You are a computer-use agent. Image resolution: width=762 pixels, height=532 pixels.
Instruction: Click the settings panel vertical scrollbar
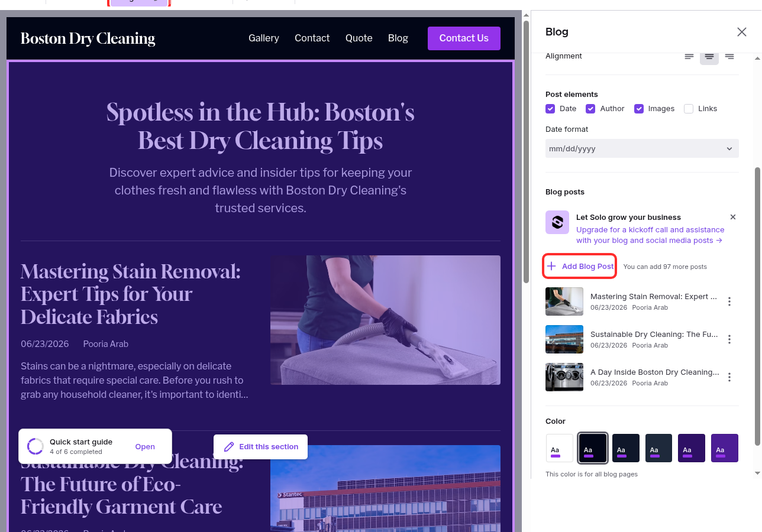[757, 307]
